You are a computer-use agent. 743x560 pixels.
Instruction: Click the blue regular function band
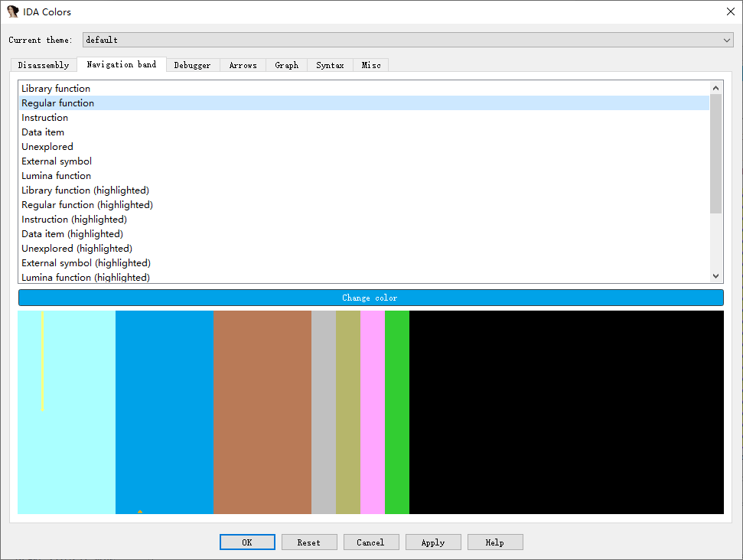165,412
